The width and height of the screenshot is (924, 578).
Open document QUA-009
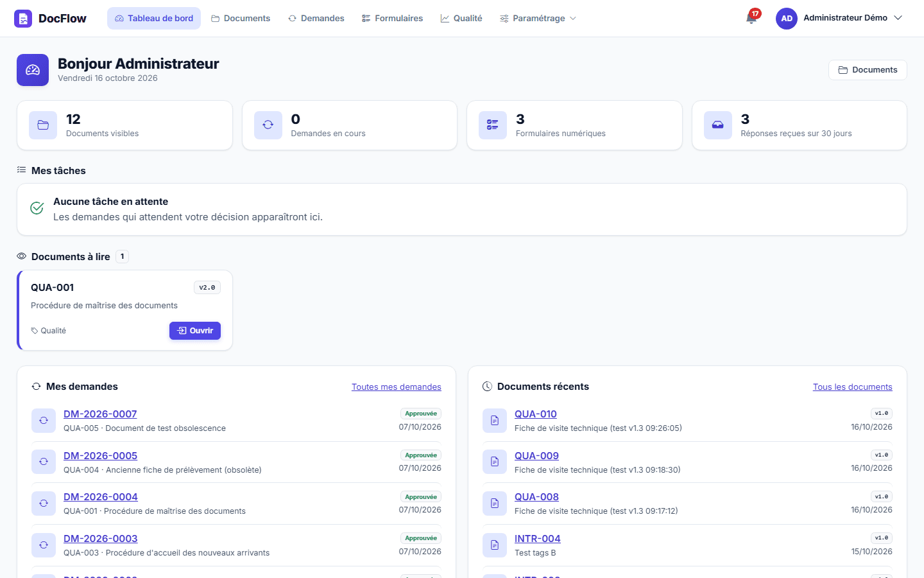coord(536,456)
